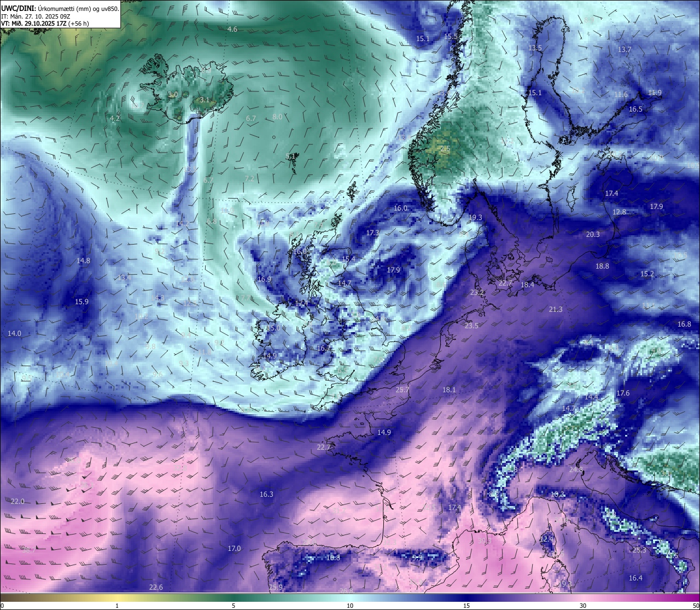Click the map value "15.2"
Screen dimensions: 700x610
point(647,274)
